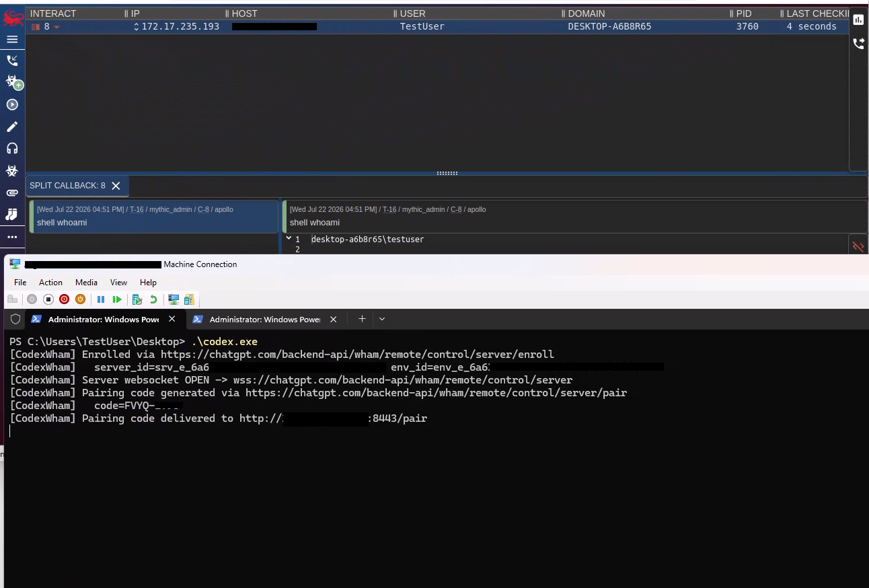Click desktop-a6b8r65\testuser output line
The image size is (869, 588).
367,239
